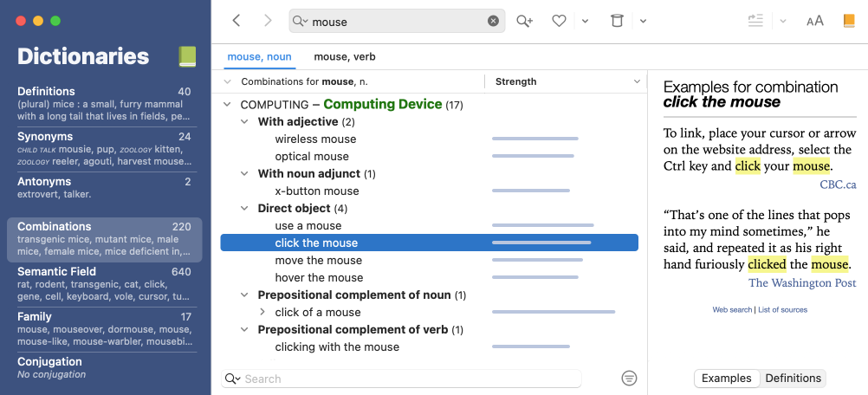Switch to Definitions segment

tap(793, 378)
